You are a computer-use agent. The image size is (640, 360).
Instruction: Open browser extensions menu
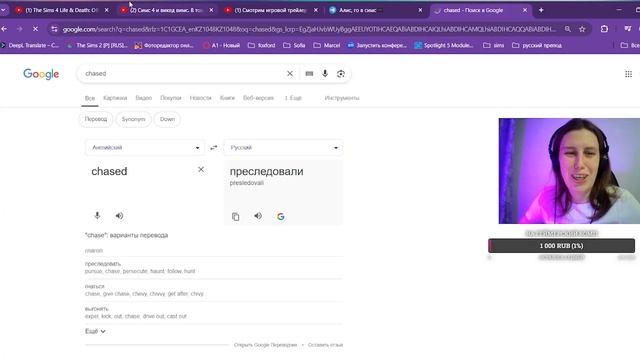point(604,29)
